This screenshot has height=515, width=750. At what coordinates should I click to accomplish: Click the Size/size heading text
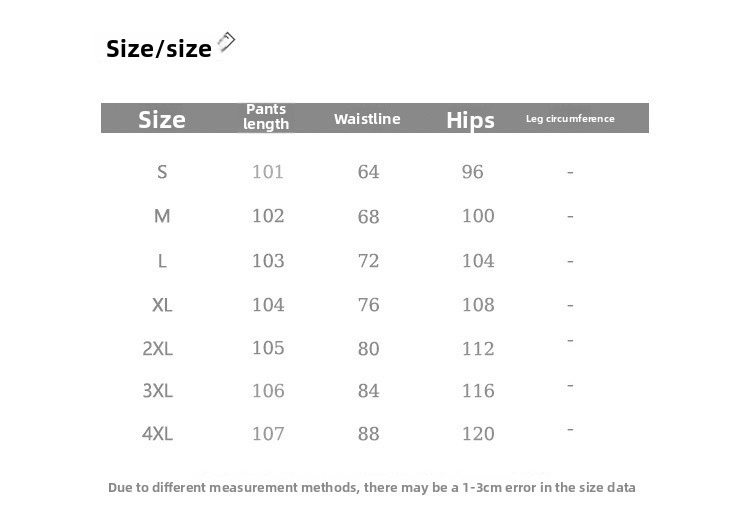(159, 48)
